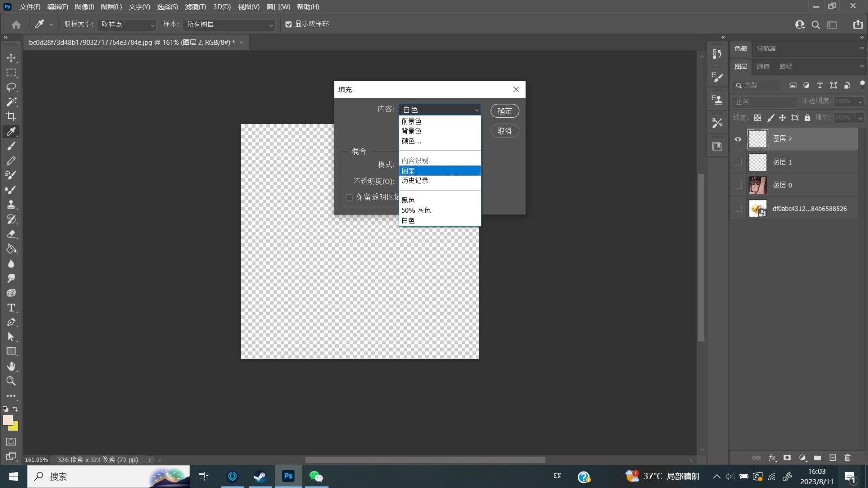868x488 pixels.
Task: Open the layer fill percentage dropdown arrow
Action: point(860,118)
